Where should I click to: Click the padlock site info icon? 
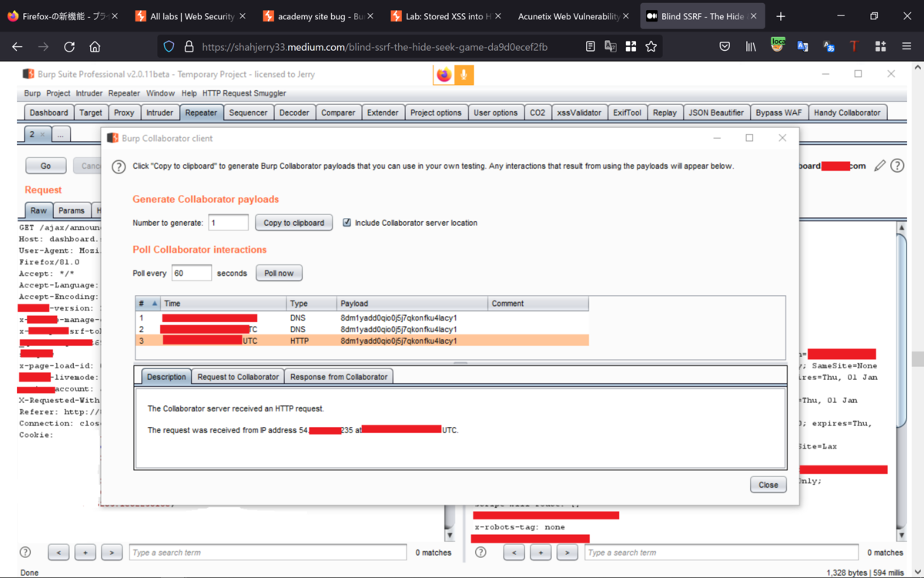189,47
